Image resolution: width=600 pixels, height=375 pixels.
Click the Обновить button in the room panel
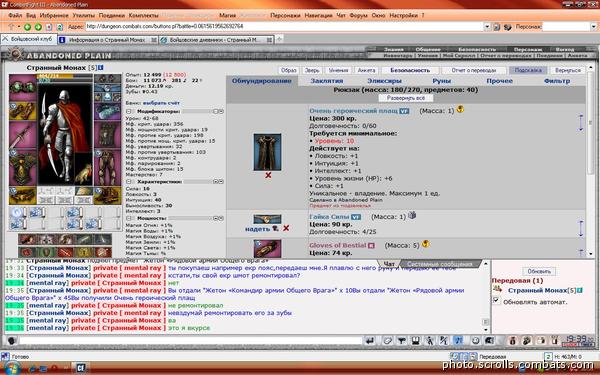539,271
